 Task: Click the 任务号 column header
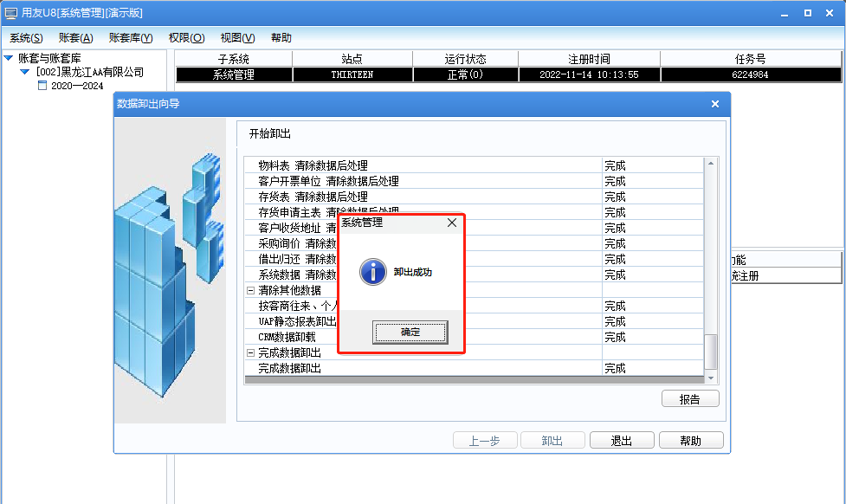(x=751, y=59)
